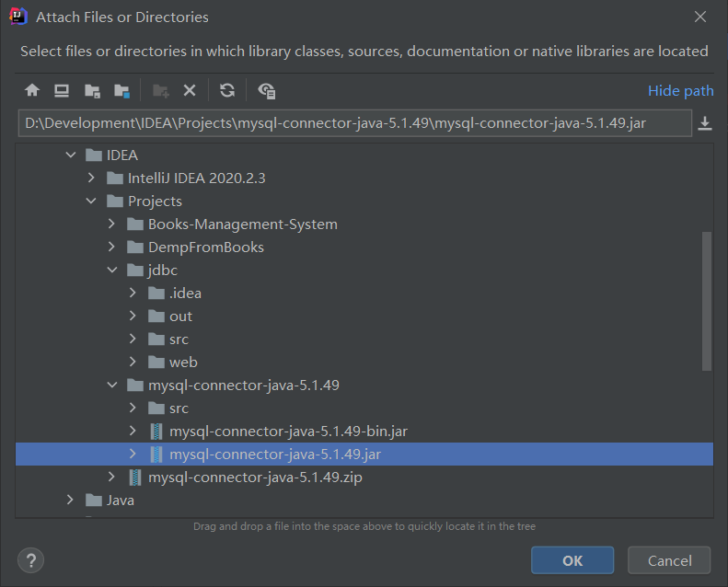728x587 pixels.
Task: Select the Java folder row
Action: (x=364, y=501)
